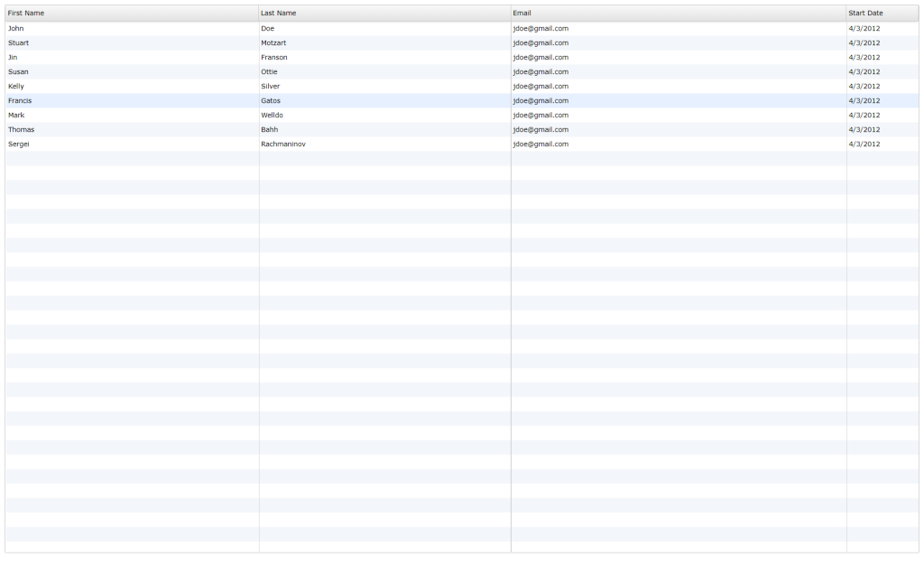Click the last name 'Bahh'

269,130
